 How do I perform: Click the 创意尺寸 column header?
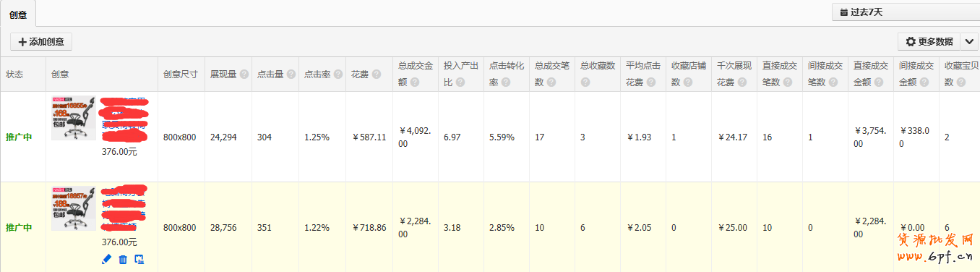click(x=181, y=75)
